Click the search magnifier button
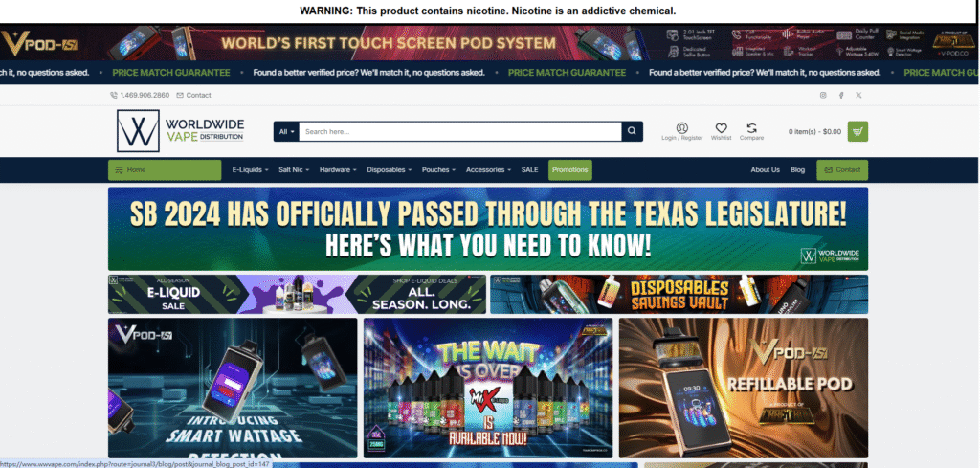The width and height of the screenshot is (980, 468). (632, 131)
